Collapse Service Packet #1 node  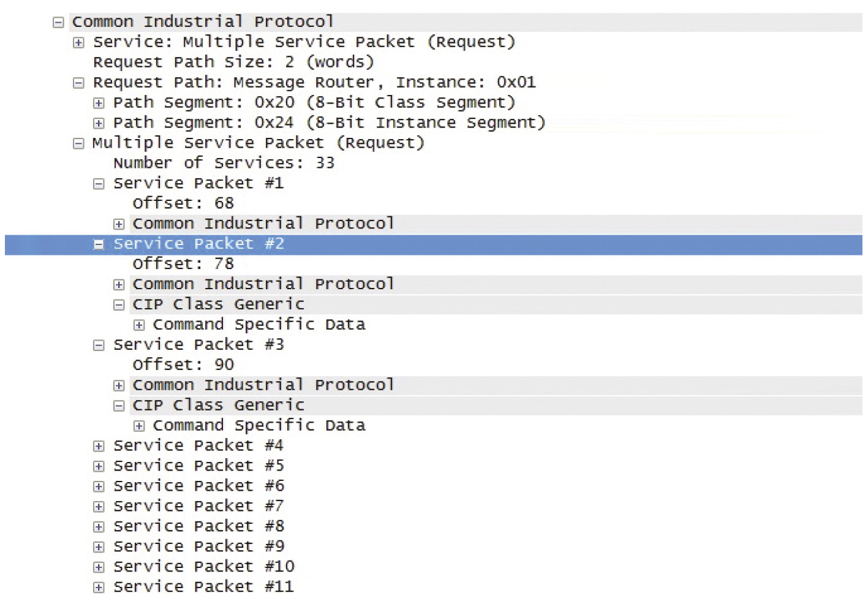point(99,184)
